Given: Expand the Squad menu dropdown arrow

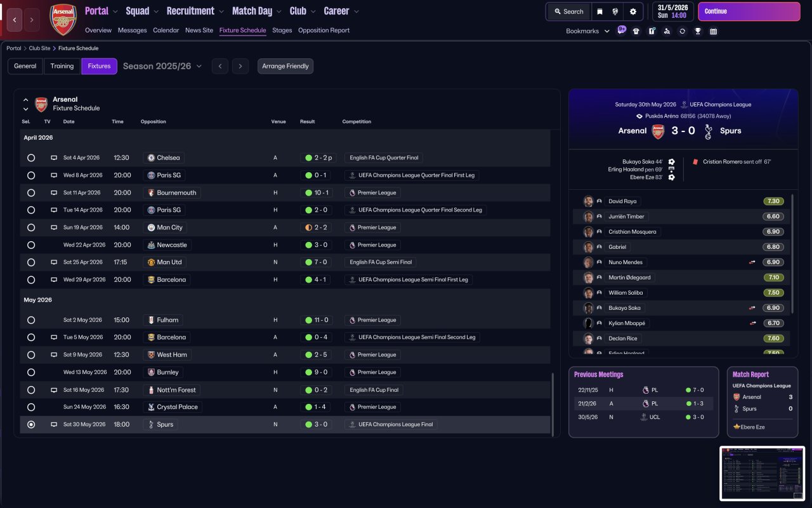Looking at the screenshot, I should coord(156,11).
